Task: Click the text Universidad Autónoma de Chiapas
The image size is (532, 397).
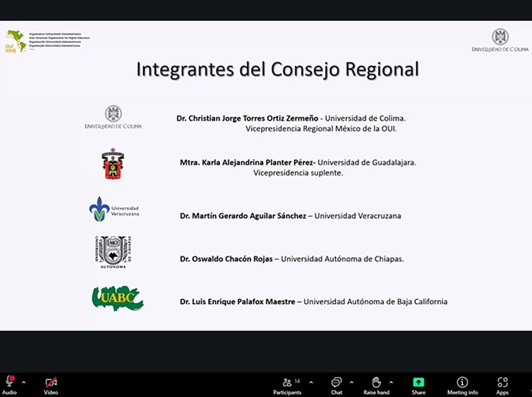Action: click(342, 259)
